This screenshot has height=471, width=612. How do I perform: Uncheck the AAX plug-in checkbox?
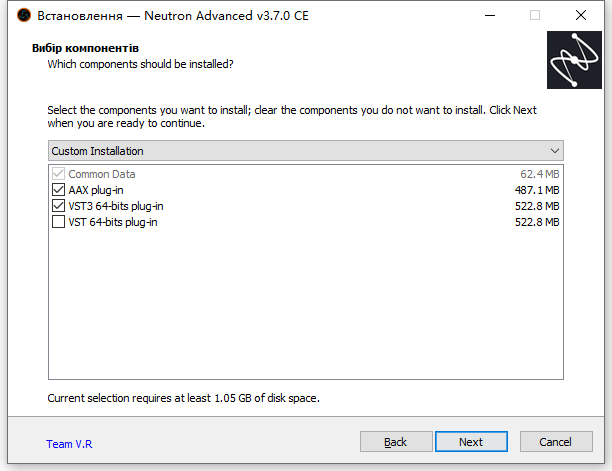(58, 190)
